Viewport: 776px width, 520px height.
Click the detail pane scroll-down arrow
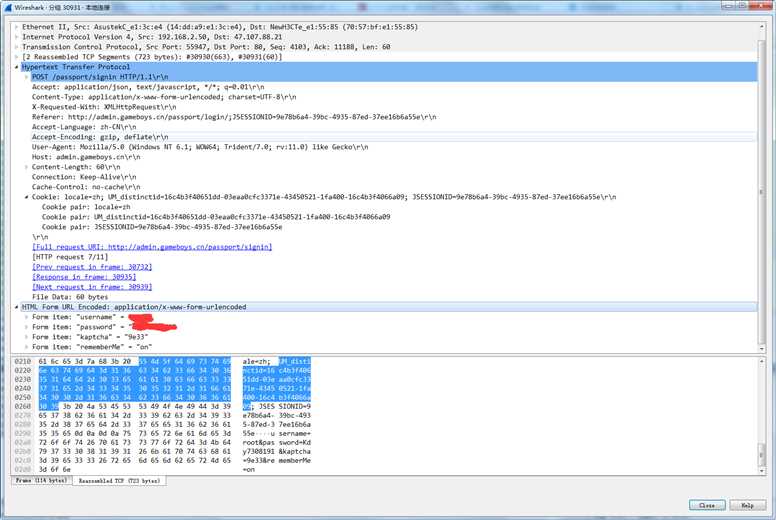click(x=762, y=349)
